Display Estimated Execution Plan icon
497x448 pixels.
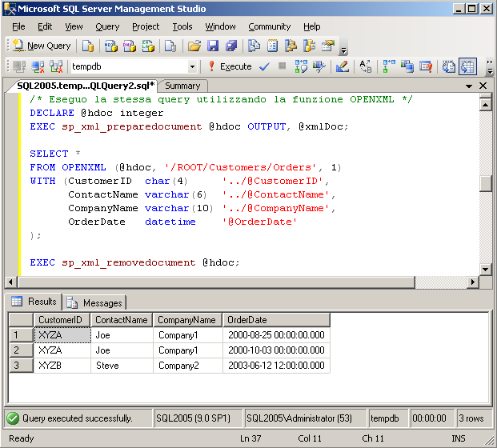301,66
